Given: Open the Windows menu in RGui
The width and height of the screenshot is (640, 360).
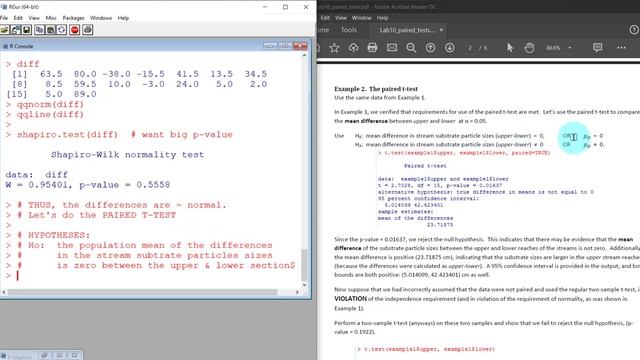Looking at the screenshot, I should pos(101,18).
